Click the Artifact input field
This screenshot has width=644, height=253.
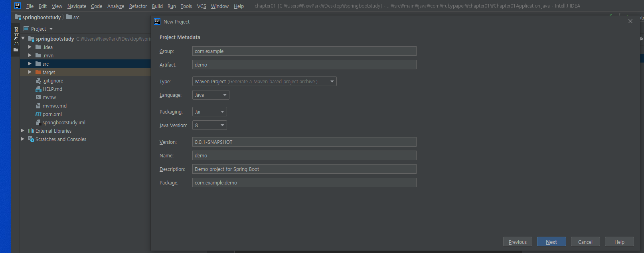point(304,65)
